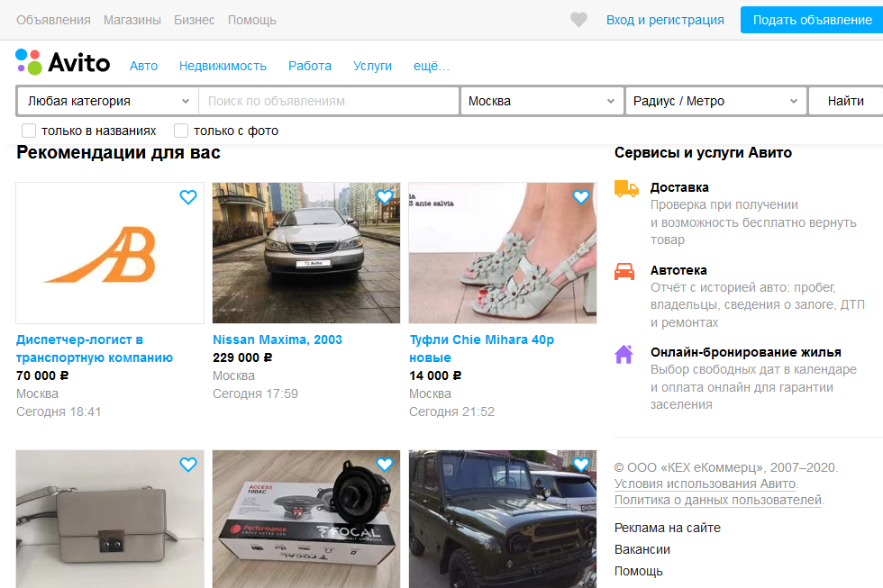Click the heart on the grey handbag listing

(x=188, y=465)
